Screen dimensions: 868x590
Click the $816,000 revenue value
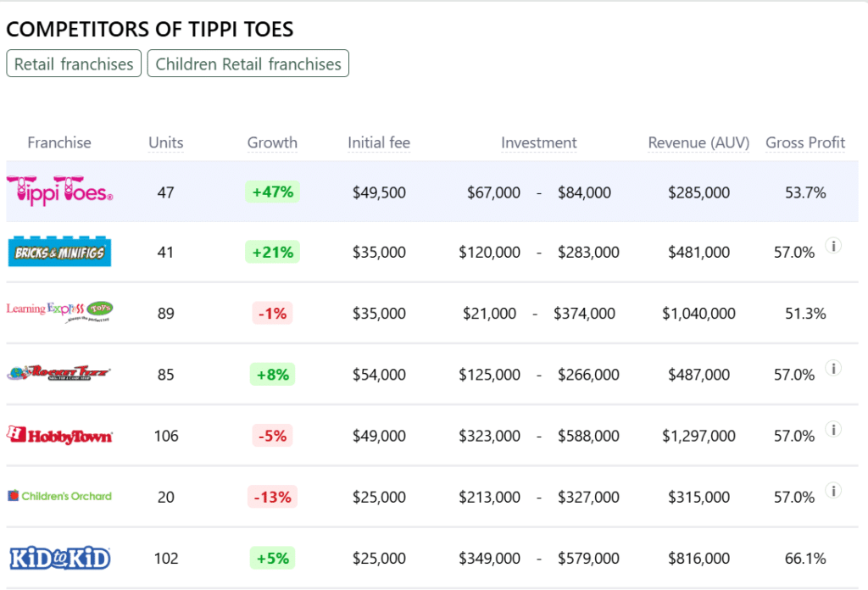click(698, 559)
